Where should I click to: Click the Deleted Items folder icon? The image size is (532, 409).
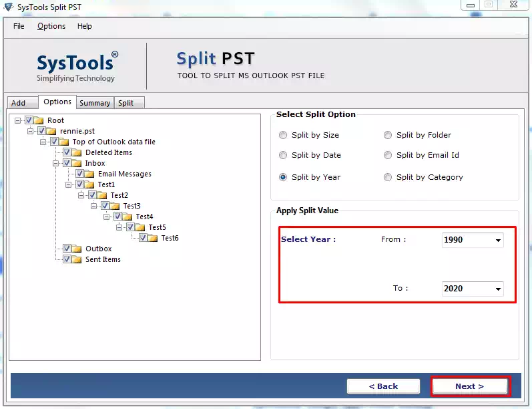pos(77,152)
